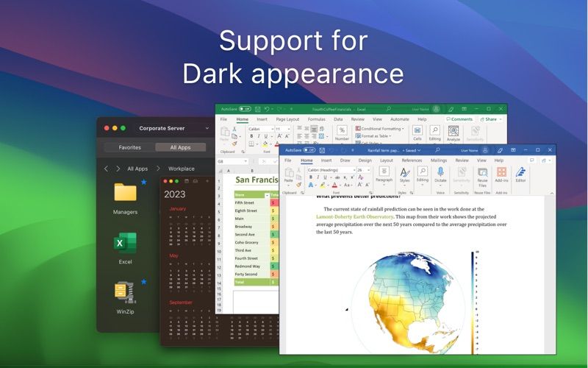
Task: Open the search magnifier in Word title bar
Action: pos(437,150)
